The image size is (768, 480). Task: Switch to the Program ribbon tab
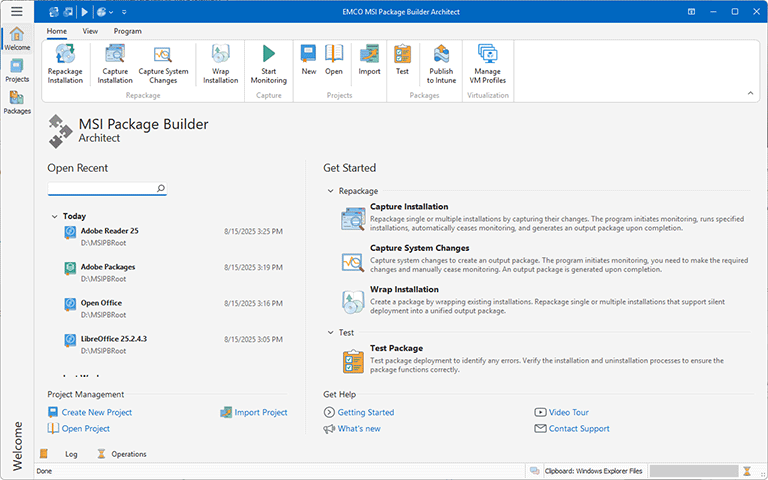coord(127,31)
